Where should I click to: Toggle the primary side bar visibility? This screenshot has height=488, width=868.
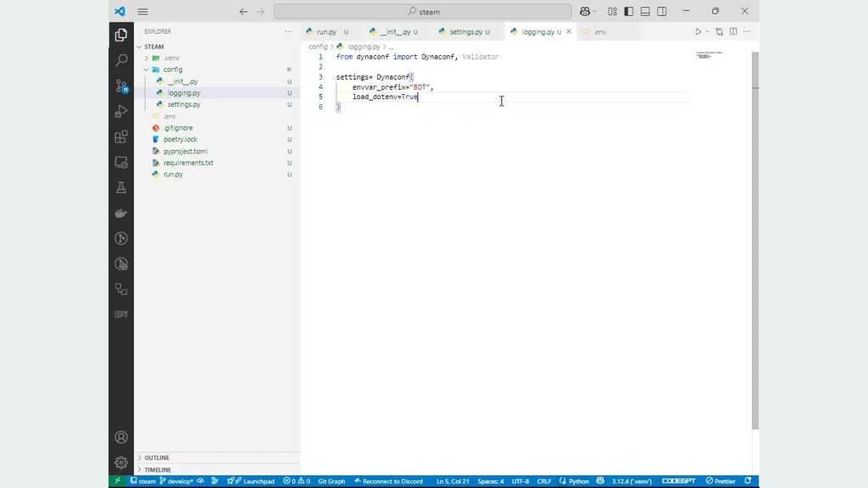pos(628,12)
